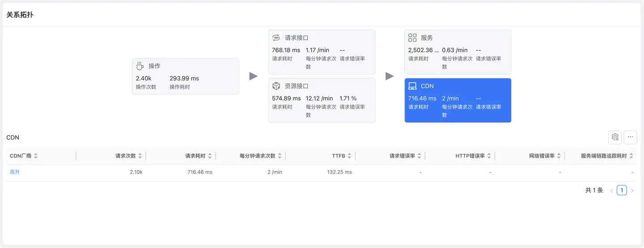
Task: Sort by 服务端链路追踪耗时 column
Action: coord(631,156)
